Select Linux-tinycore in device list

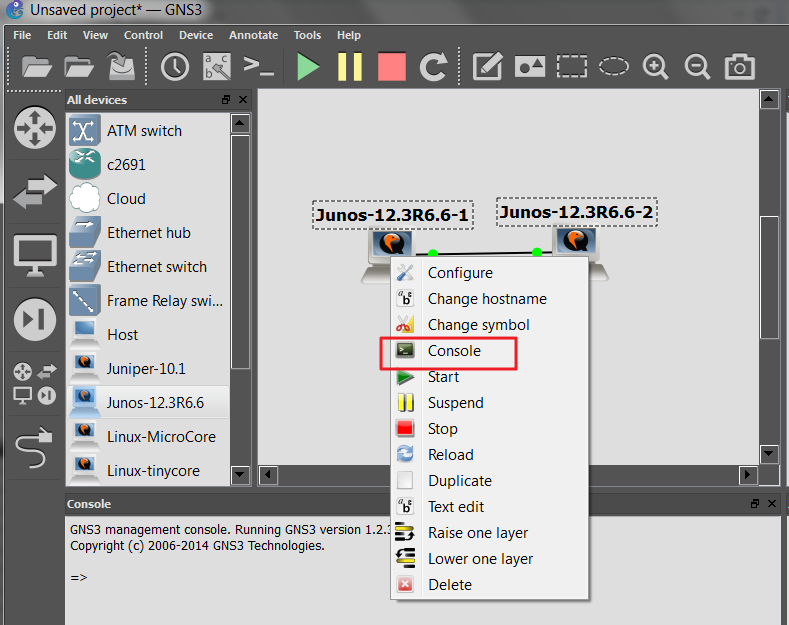pos(148,471)
